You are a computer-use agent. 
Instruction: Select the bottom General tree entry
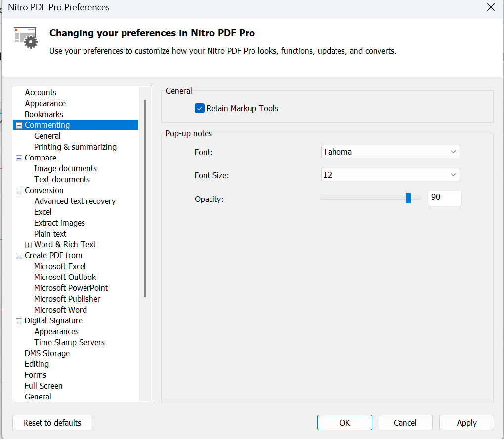(x=38, y=397)
